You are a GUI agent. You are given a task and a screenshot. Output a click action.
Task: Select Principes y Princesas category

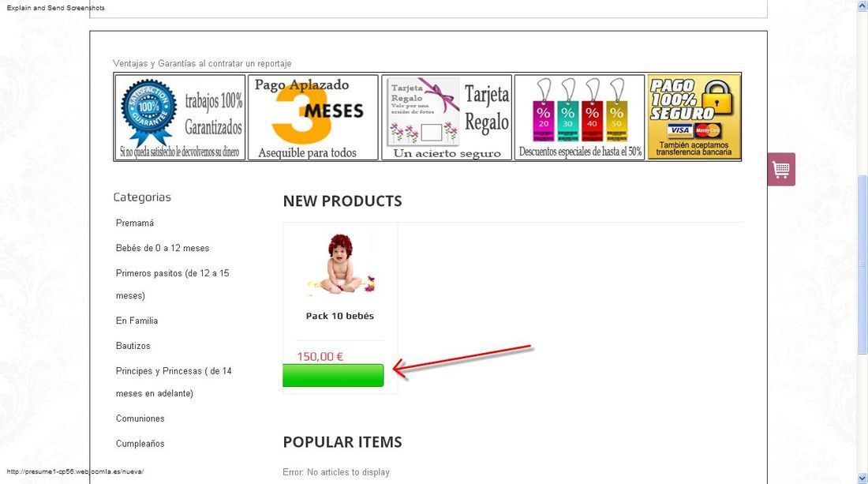174,382
